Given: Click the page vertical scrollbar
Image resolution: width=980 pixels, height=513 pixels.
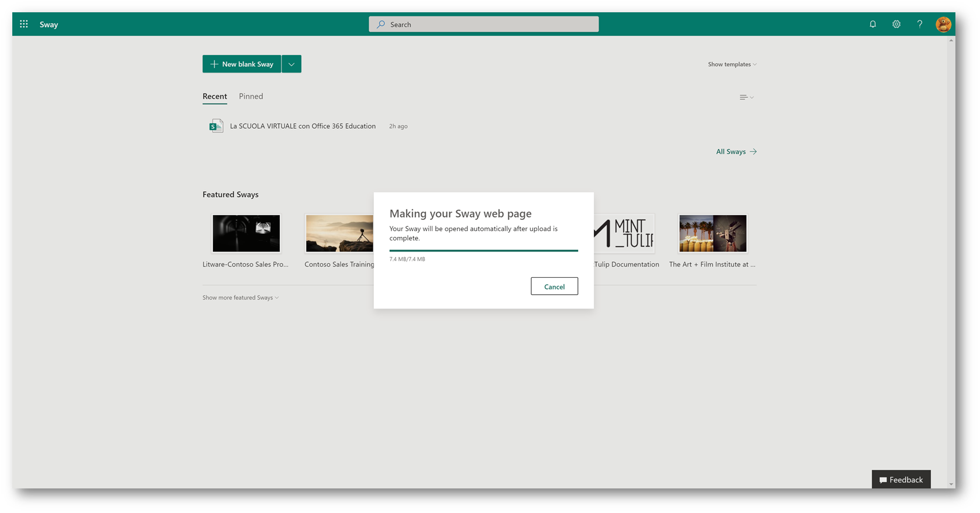Looking at the screenshot, I should click(951, 261).
